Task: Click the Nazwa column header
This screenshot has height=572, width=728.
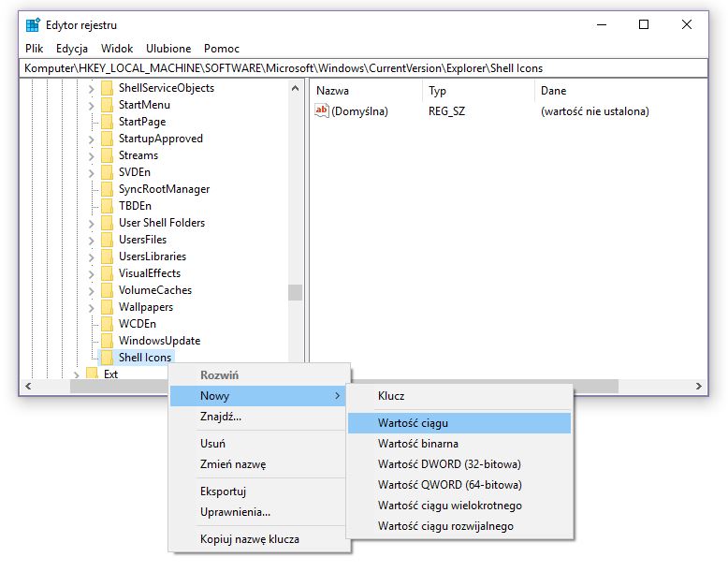Action: (x=366, y=91)
